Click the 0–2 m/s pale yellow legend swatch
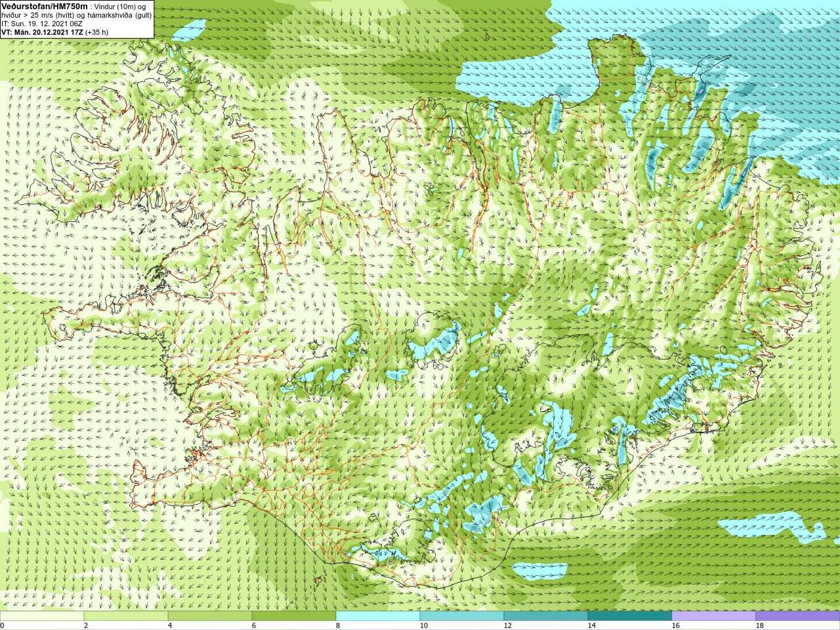This screenshot has width=840, height=630. [42, 616]
